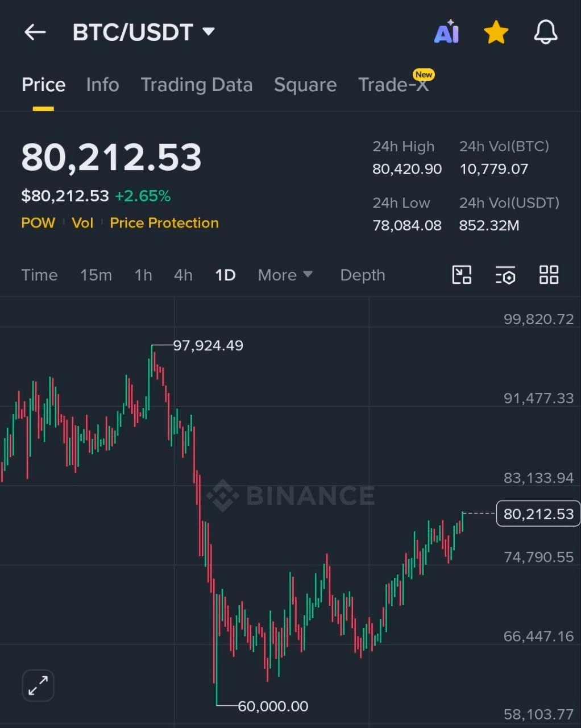
Task: Toggle the favorite star for BTC/USDT
Action: coord(496,32)
